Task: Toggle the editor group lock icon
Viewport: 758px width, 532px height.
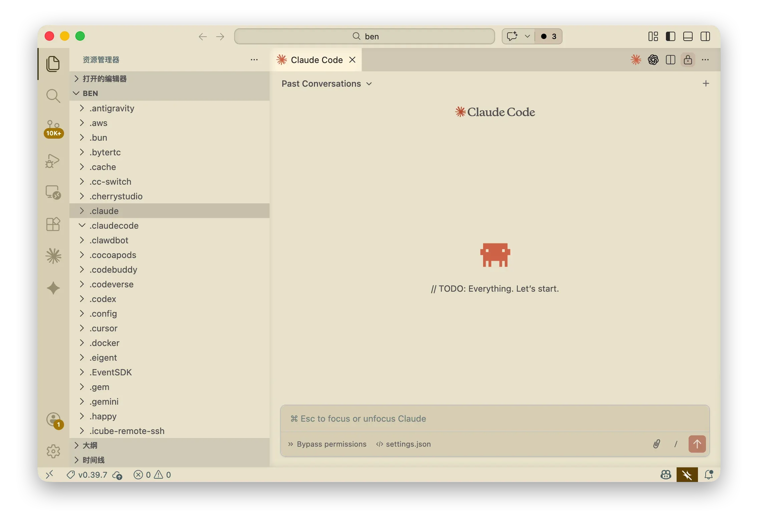Action: pyautogui.click(x=688, y=60)
